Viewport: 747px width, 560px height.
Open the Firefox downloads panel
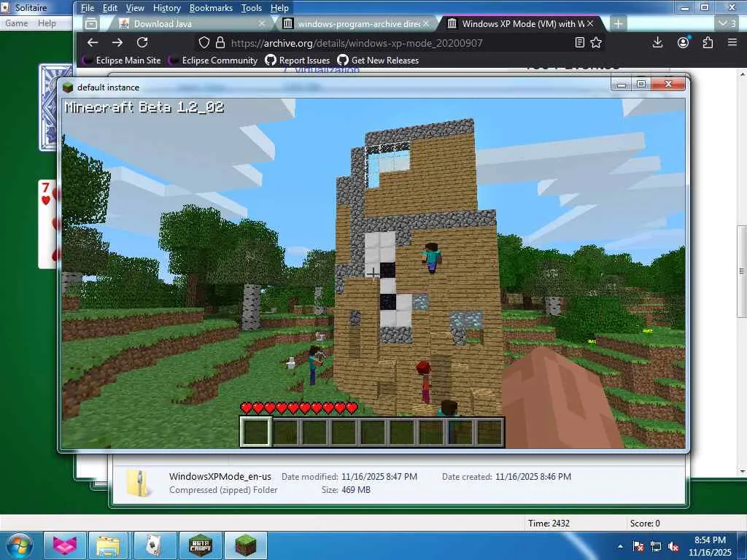[x=657, y=43]
